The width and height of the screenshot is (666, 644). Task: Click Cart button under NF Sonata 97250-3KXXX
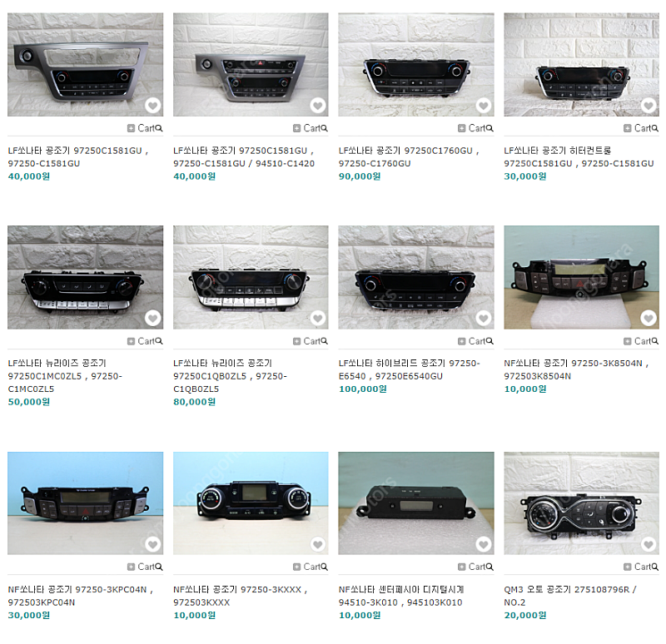(x=311, y=567)
